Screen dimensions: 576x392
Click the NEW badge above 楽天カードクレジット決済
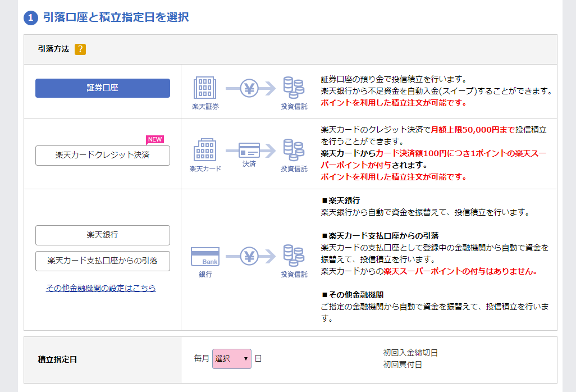pos(154,139)
